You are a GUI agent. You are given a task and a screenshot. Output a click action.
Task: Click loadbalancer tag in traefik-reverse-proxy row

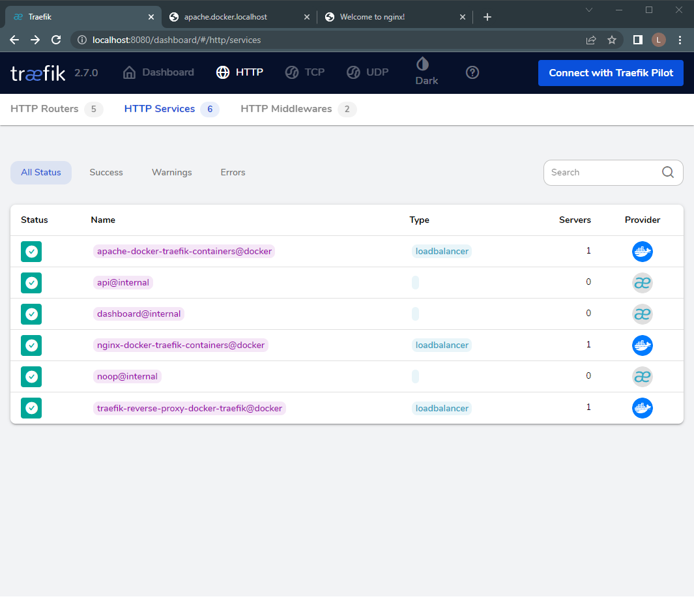point(442,408)
